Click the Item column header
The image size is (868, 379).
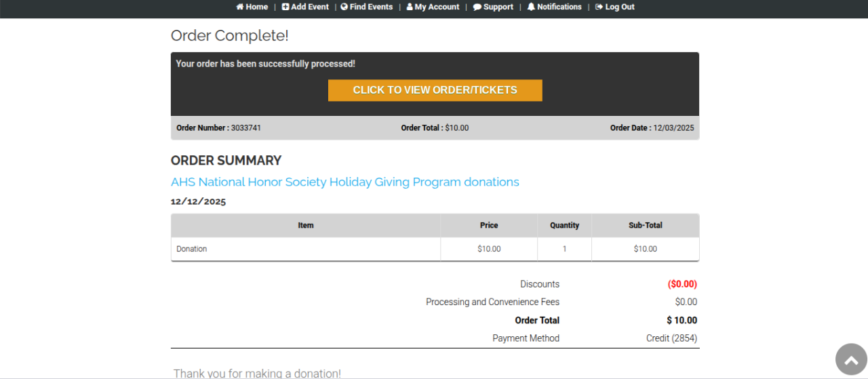306,225
